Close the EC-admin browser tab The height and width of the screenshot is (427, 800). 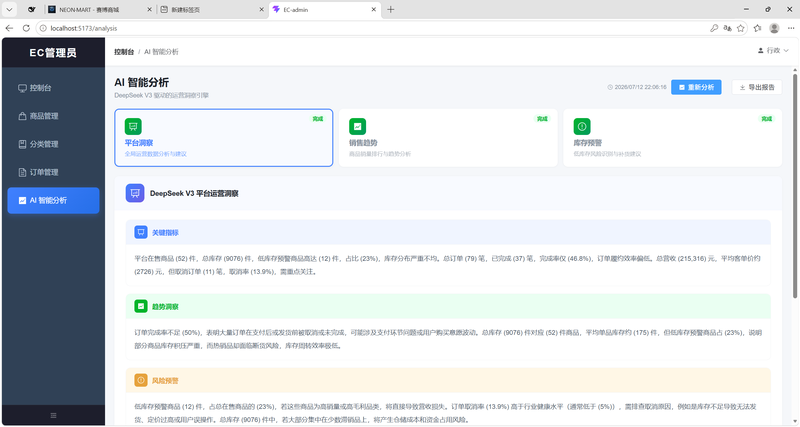(x=373, y=9)
